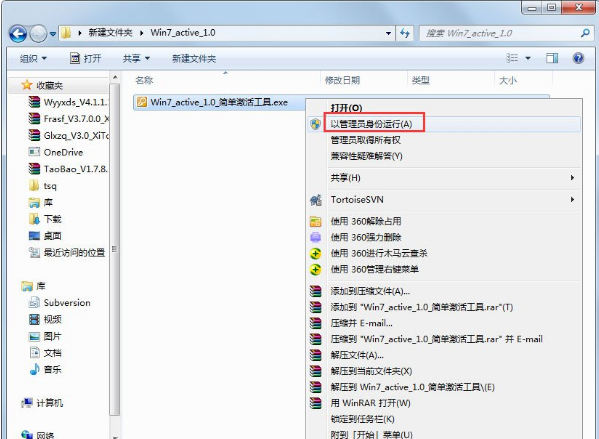Click the 新建文件夹 toolbar button
Image resolution: width=599 pixels, height=439 pixels.
pyautogui.click(x=194, y=58)
